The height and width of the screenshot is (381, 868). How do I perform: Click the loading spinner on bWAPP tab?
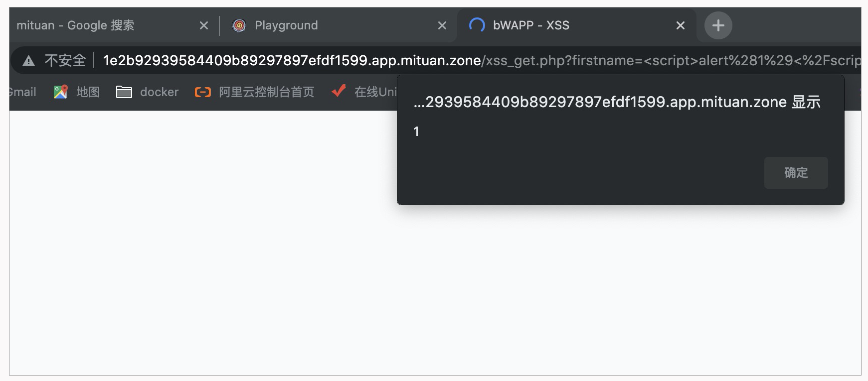pyautogui.click(x=477, y=25)
